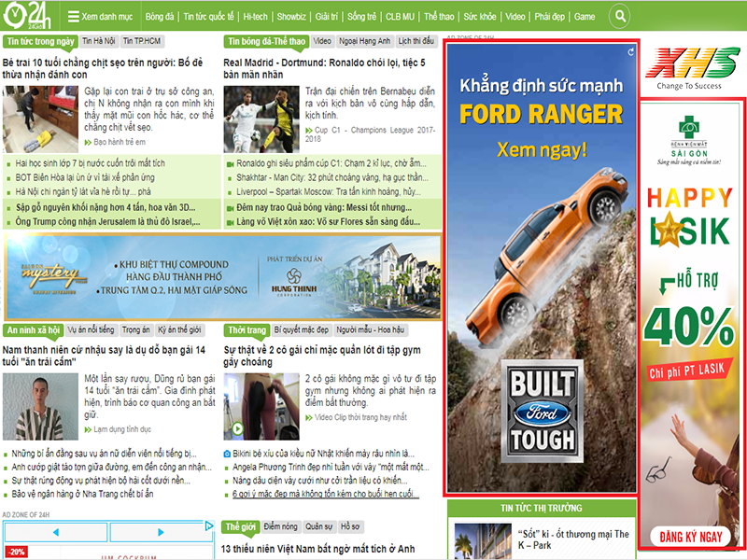The height and width of the screenshot is (560, 747).
Task: Click the ĐĂNG KÝ NGAY button
Action: pos(693,536)
